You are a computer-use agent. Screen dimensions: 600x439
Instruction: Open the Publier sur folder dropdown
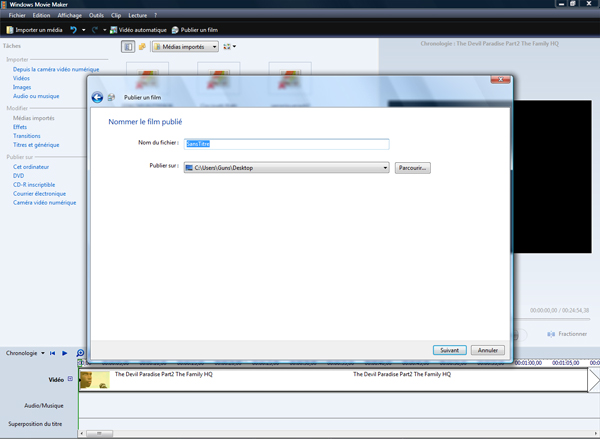tap(385, 168)
